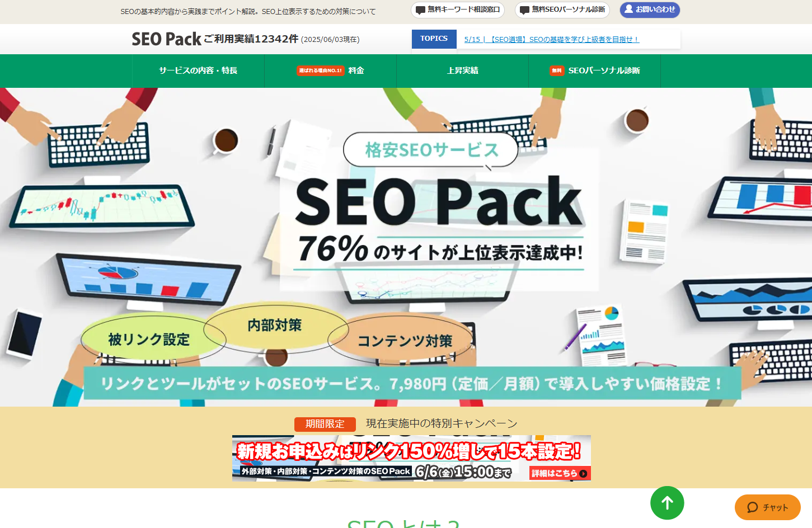Open the 5/15 SEO道場 topics link
Viewport: 812px width, 528px height.
[551, 39]
